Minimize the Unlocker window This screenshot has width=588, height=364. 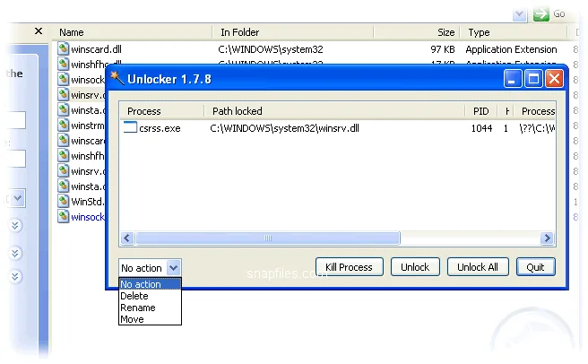click(x=512, y=79)
